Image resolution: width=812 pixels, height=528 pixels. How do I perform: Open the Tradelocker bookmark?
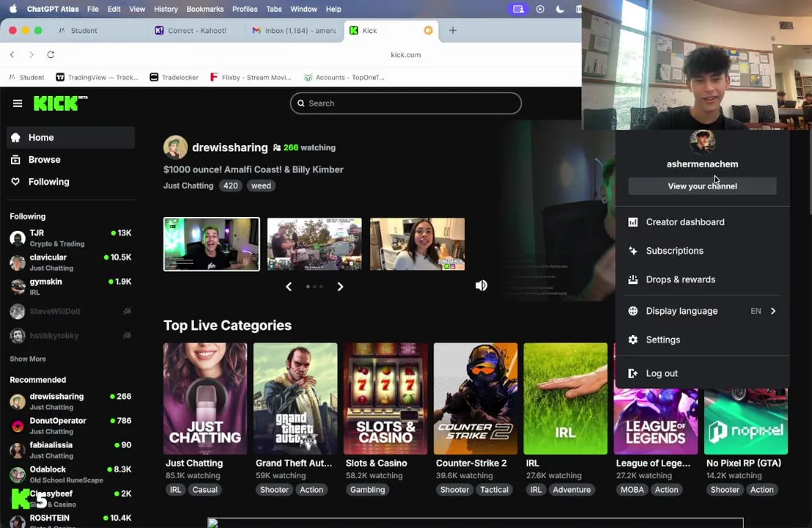pos(174,77)
